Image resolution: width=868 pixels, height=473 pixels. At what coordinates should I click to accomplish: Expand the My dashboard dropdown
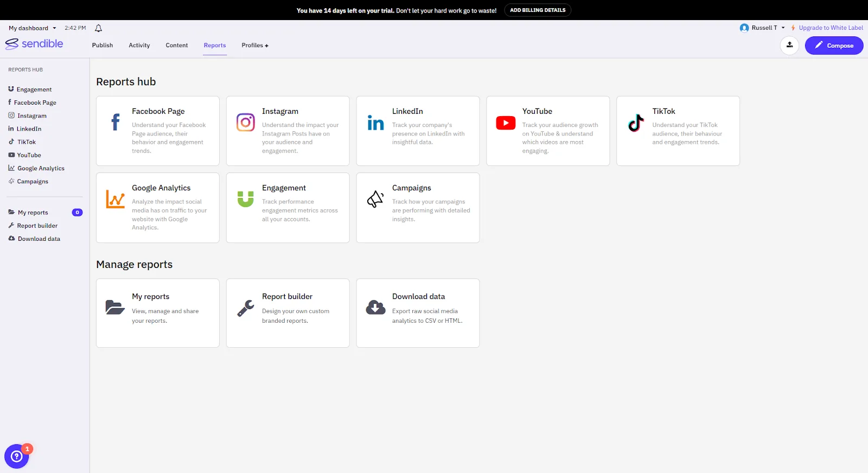(x=33, y=28)
